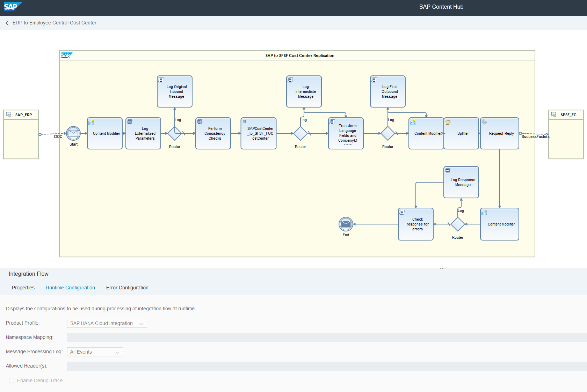Click the Start message event icon
587x392 pixels.
(73, 133)
